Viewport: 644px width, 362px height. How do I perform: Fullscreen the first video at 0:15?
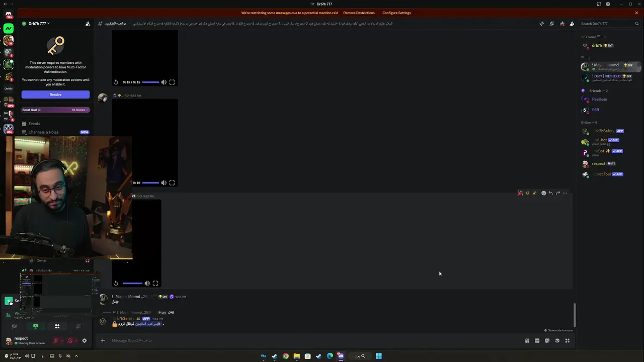(x=172, y=82)
